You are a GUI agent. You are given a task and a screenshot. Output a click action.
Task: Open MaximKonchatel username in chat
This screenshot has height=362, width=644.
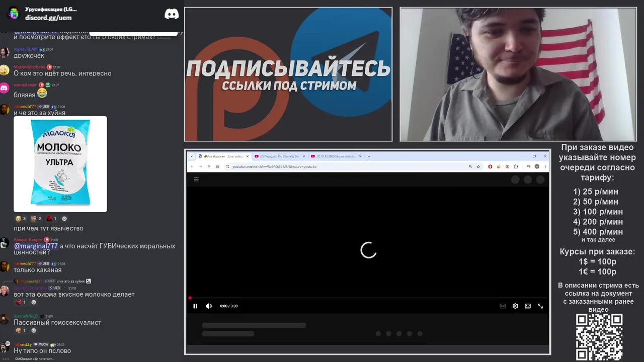pyautogui.click(x=29, y=67)
